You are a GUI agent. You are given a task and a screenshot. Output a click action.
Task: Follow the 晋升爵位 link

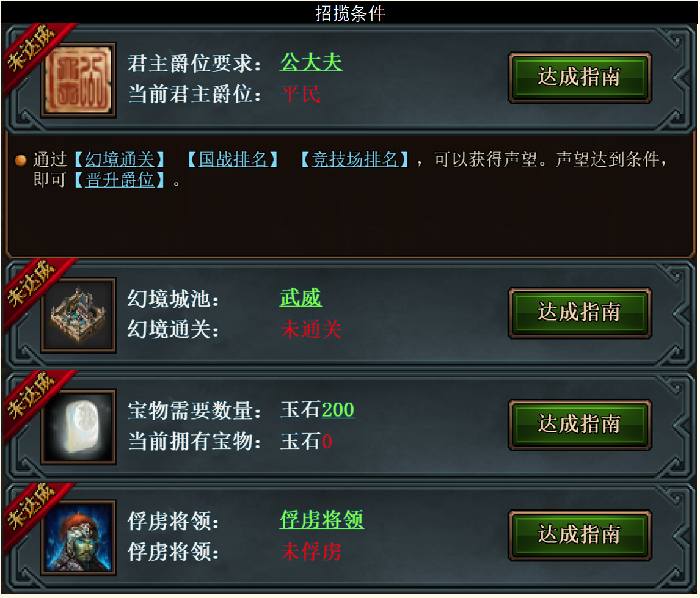pyautogui.click(x=120, y=180)
